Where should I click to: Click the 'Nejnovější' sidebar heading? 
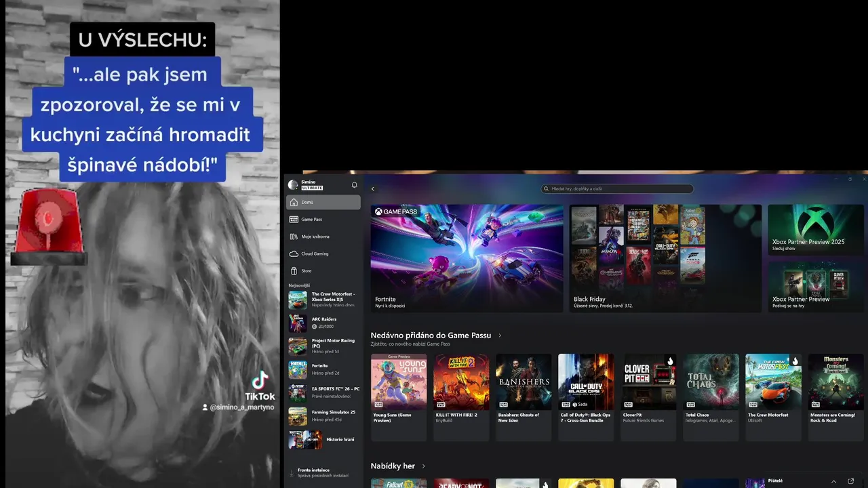coord(299,285)
